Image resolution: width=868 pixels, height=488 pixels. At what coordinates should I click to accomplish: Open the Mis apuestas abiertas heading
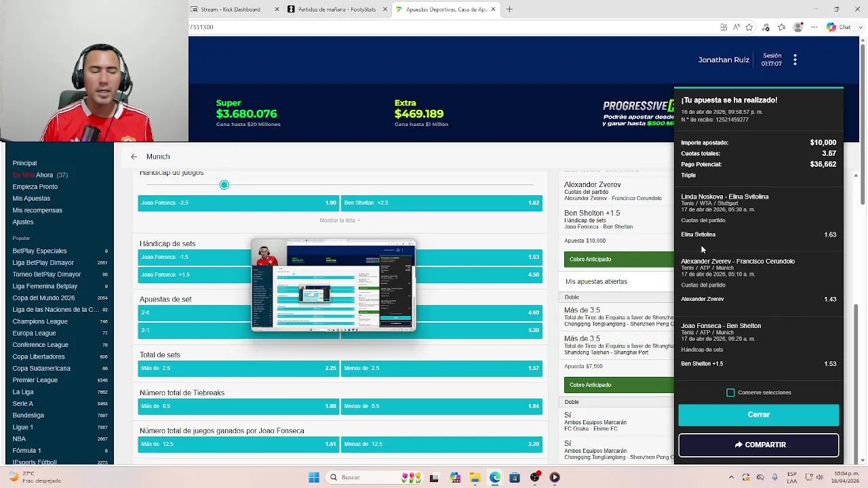pos(596,281)
